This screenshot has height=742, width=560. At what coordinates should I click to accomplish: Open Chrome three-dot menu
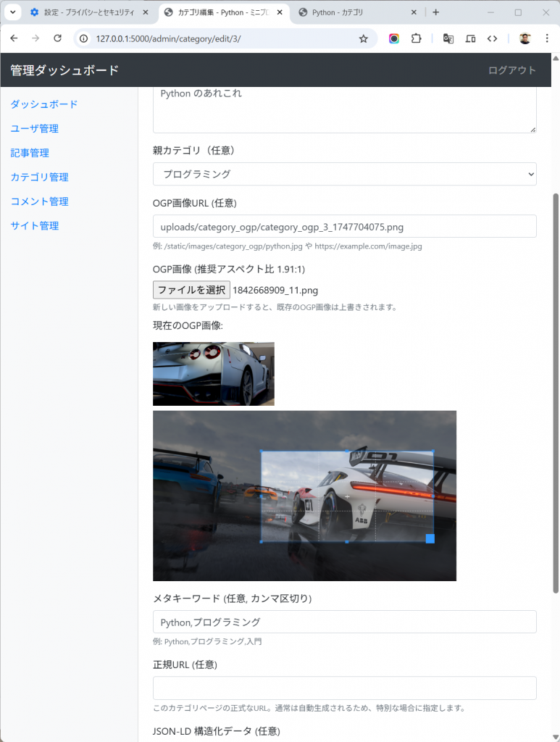[x=547, y=39]
